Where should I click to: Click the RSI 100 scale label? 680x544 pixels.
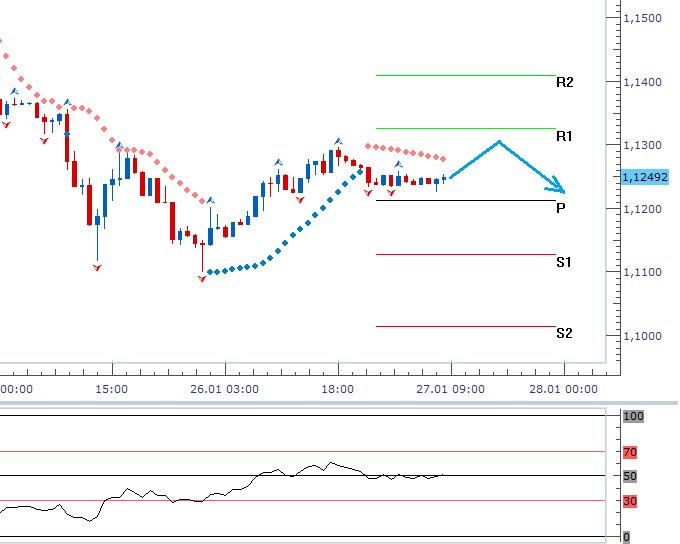[x=632, y=416]
